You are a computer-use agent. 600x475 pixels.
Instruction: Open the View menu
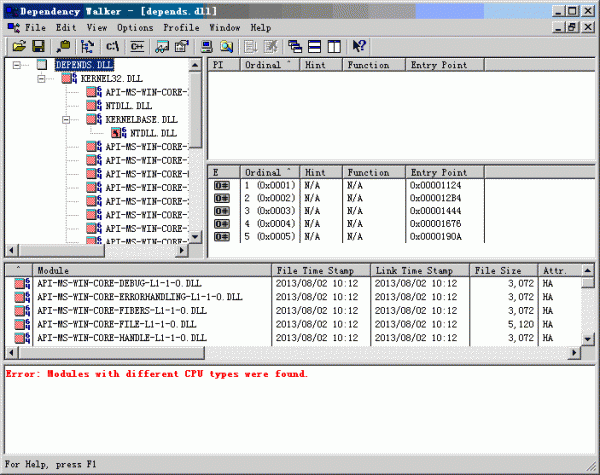(96, 28)
